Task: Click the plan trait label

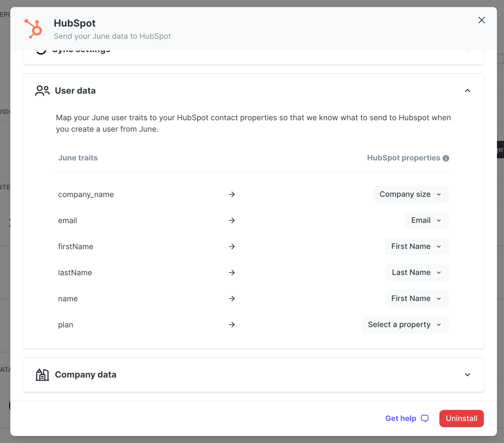Action: click(x=65, y=325)
